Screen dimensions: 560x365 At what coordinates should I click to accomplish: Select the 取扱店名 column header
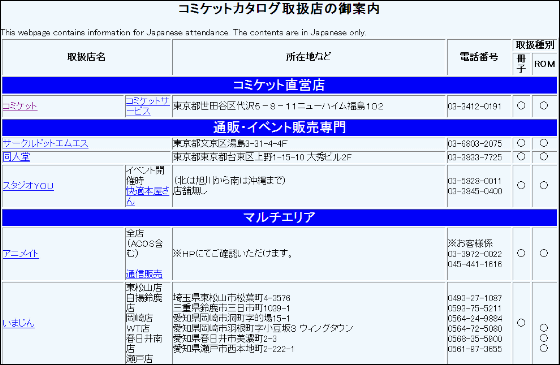tap(87, 57)
